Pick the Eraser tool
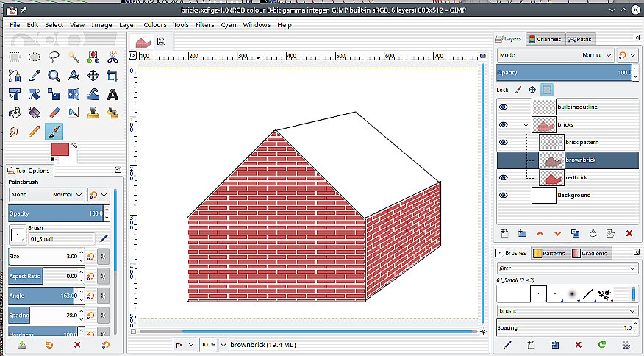 tap(54, 113)
